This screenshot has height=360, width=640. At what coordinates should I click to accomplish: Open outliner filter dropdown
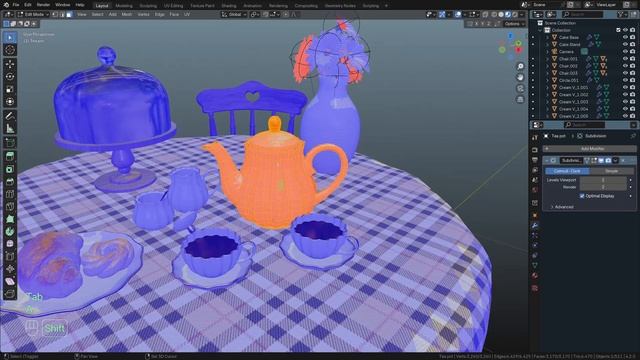[x=622, y=14]
